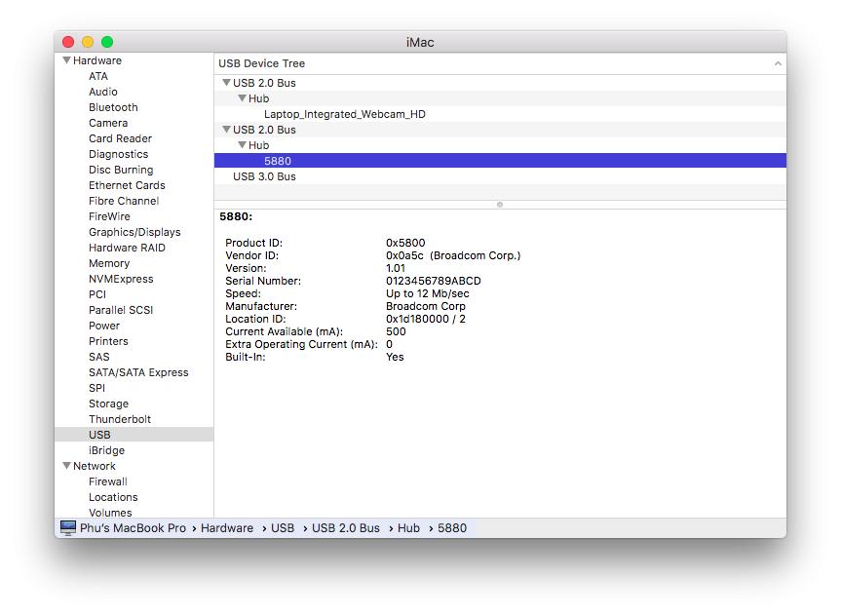Open Graphics/Displays information
The image size is (841, 616).
click(134, 232)
